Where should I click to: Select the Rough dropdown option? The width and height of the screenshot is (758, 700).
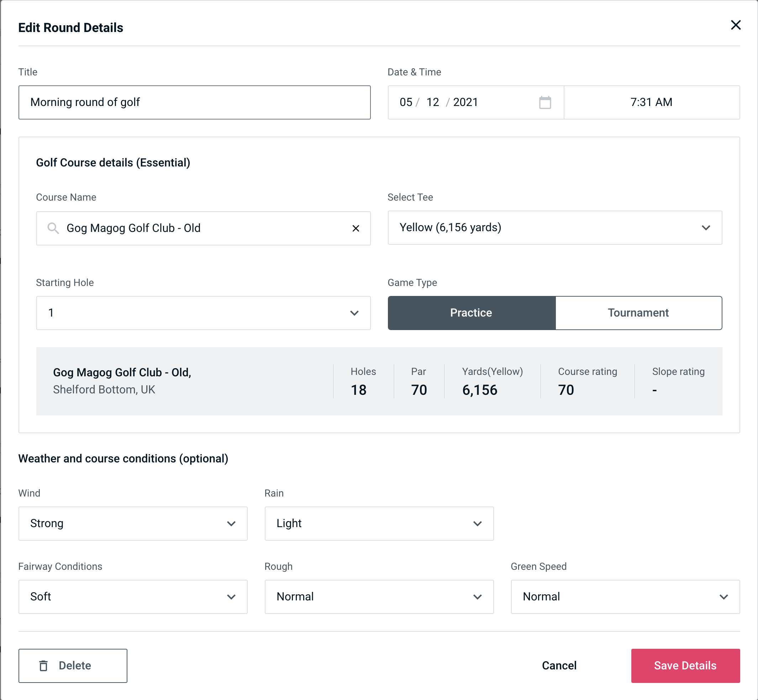tap(378, 596)
